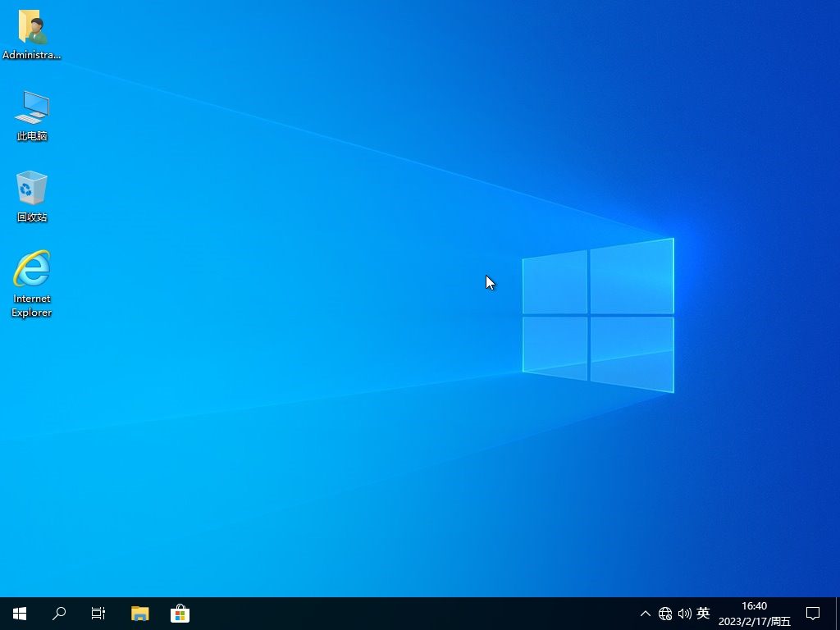The width and height of the screenshot is (840, 630).
Task: Open taskbar search magnifier
Action: [x=59, y=614]
